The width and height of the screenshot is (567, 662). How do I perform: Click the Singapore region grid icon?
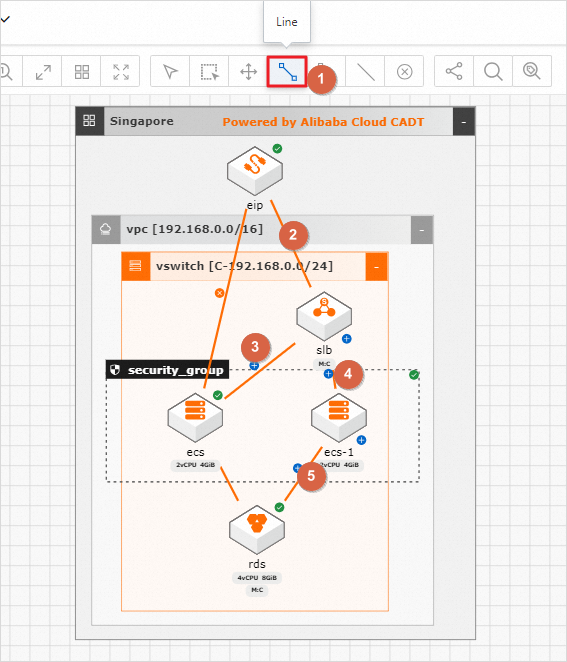(90, 121)
